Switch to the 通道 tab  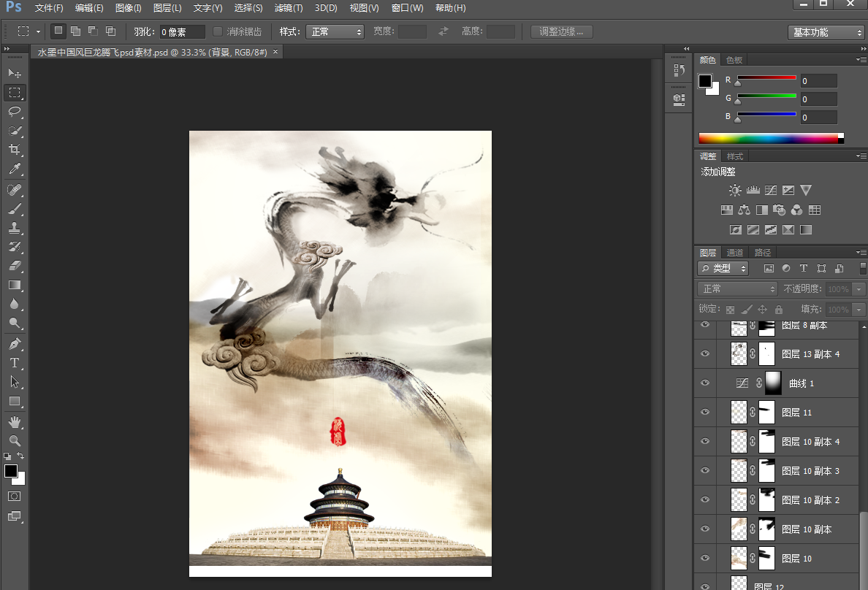coord(735,253)
